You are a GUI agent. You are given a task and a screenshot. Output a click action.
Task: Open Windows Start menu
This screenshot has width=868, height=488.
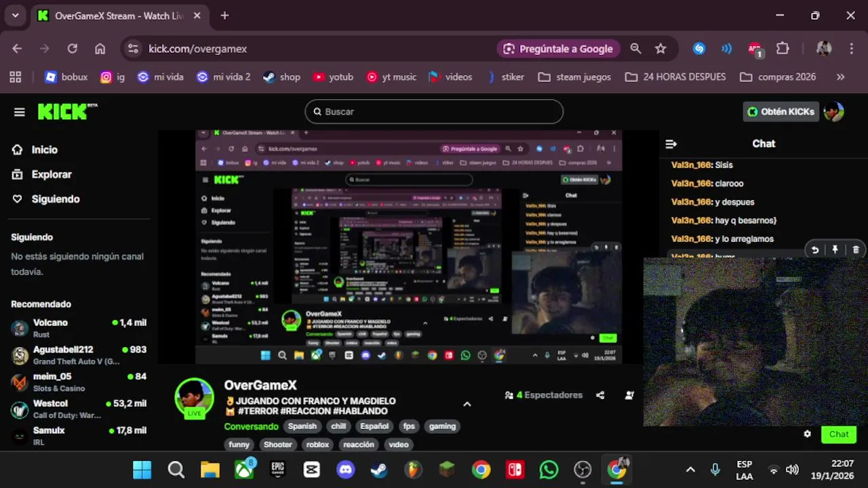[142, 470]
